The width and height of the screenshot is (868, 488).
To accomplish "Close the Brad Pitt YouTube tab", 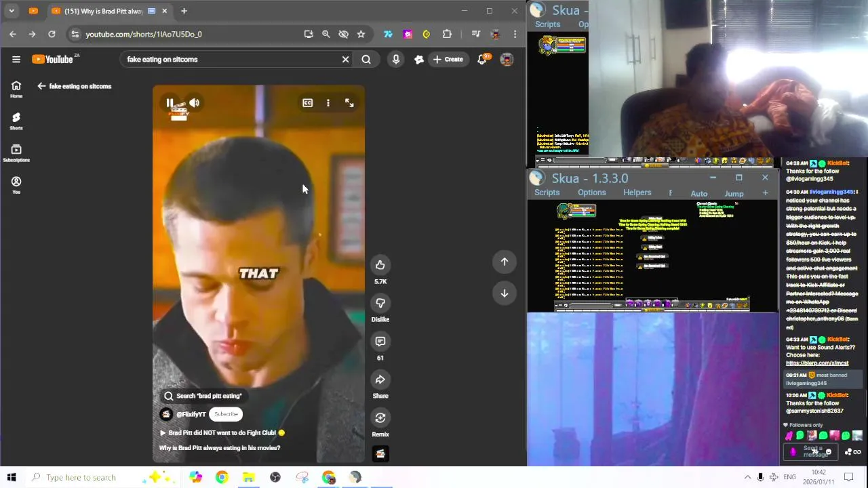I will pos(165,11).
